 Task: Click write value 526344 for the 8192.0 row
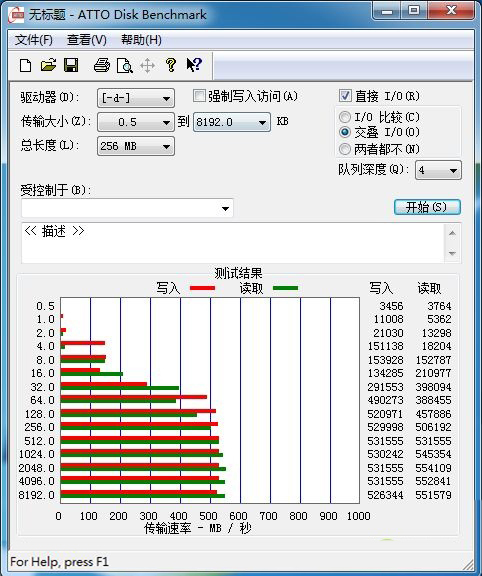coord(385,495)
